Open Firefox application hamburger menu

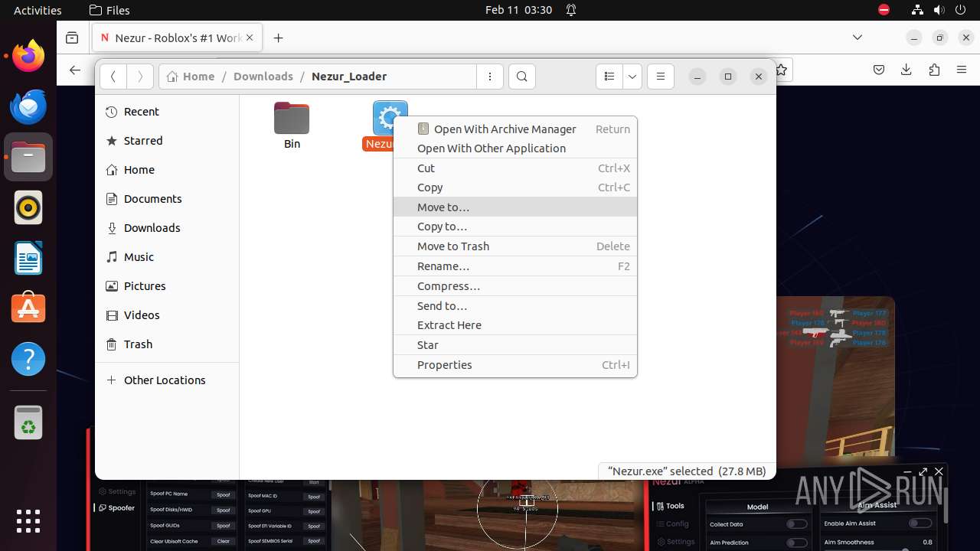(962, 70)
